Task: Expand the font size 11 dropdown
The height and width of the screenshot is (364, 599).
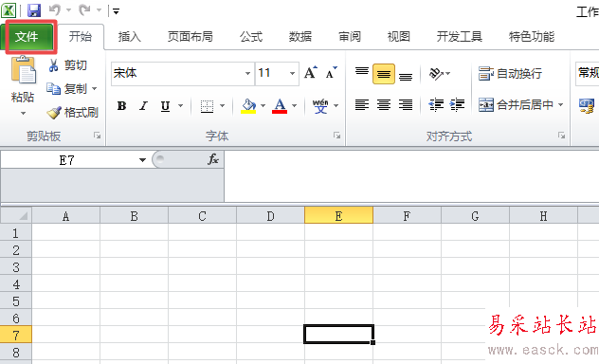Action: click(x=292, y=73)
